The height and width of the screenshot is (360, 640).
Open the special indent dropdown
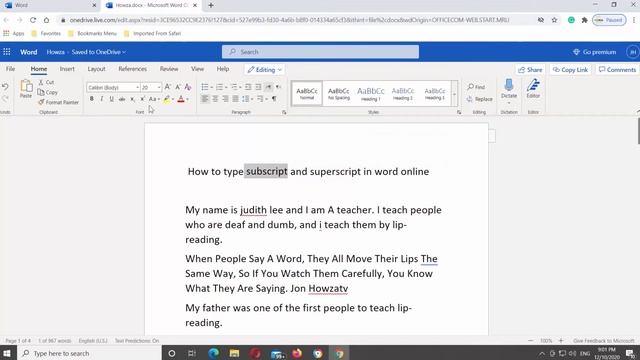(262, 99)
